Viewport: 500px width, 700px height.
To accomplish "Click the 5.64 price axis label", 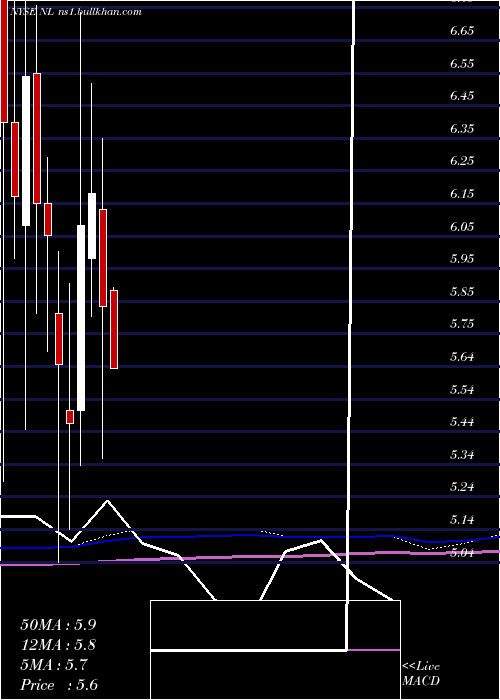I will [x=462, y=357].
